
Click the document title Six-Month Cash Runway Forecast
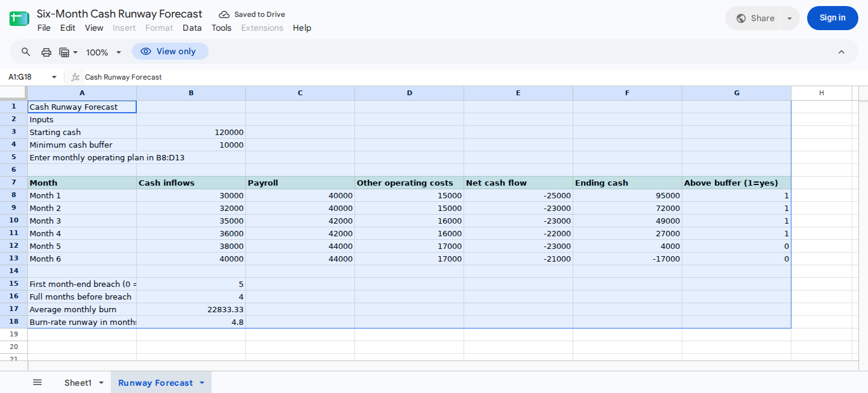tap(119, 14)
